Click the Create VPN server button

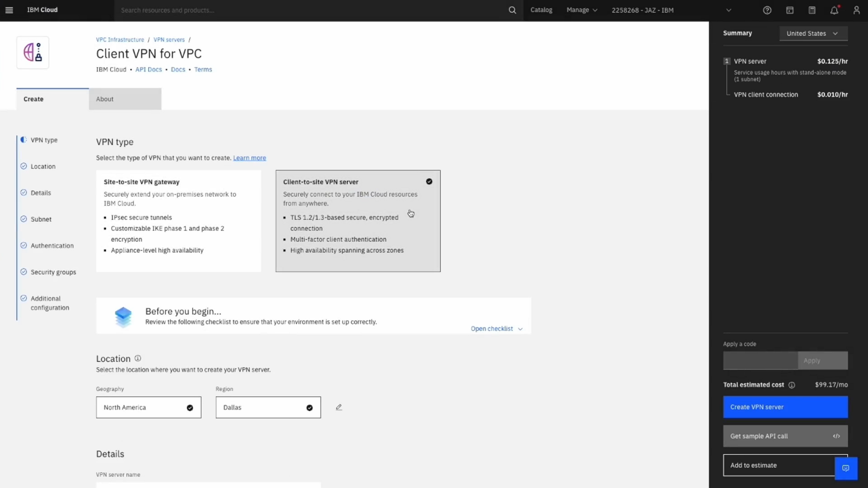[785, 407]
